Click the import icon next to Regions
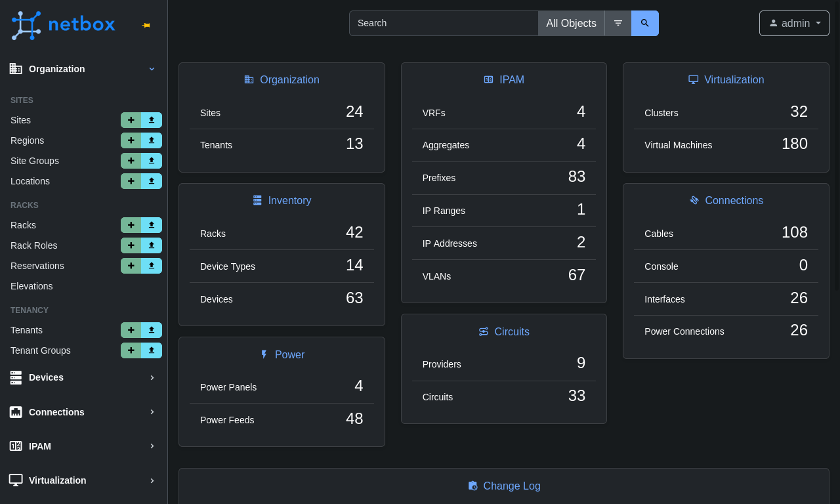Viewport: 840px width, 504px height. pyautogui.click(x=152, y=140)
